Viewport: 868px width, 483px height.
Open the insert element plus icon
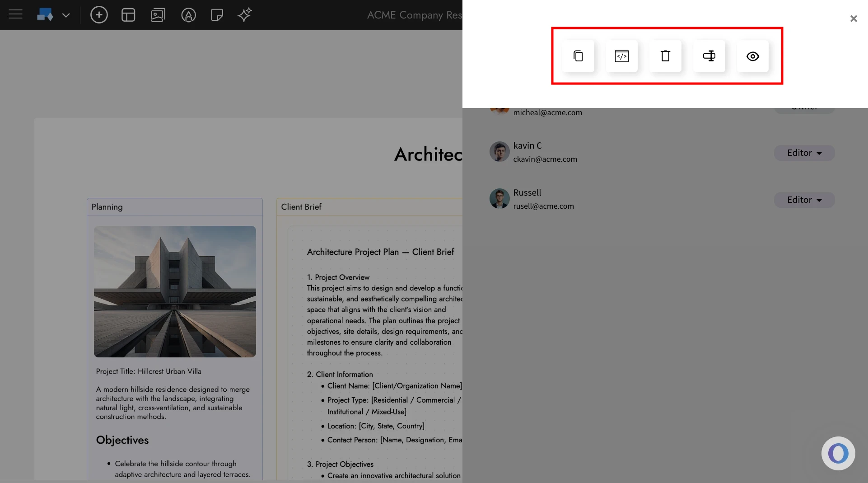pyautogui.click(x=99, y=15)
